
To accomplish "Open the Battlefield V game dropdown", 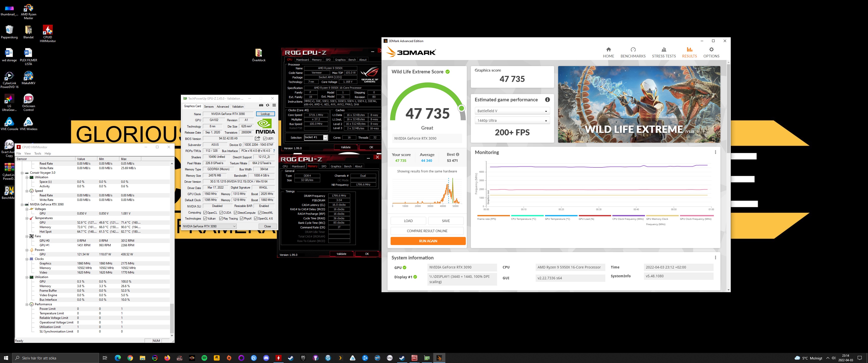I will (512, 111).
